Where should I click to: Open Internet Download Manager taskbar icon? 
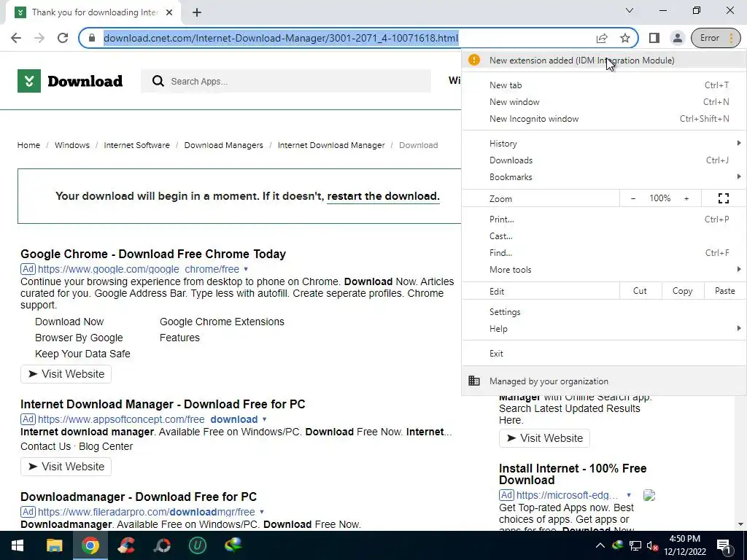coord(233,545)
